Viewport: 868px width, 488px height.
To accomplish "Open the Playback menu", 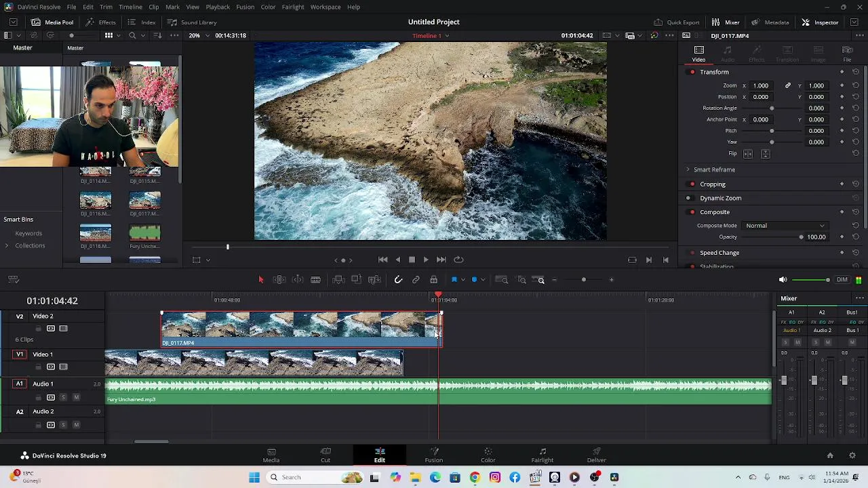I will pyautogui.click(x=218, y=7).
